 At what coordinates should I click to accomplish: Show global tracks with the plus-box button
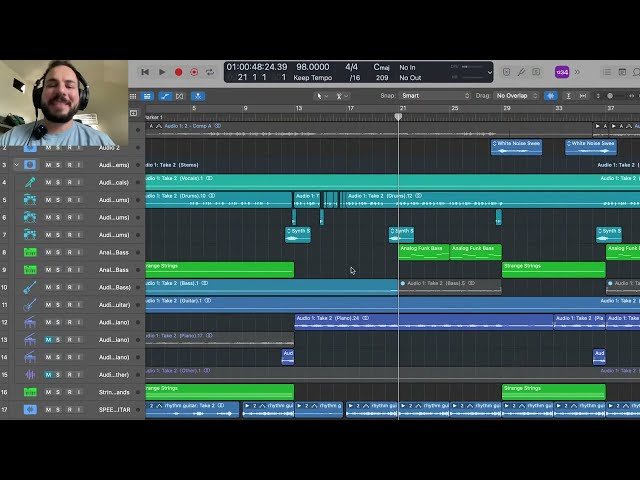[x=133, y=113]
